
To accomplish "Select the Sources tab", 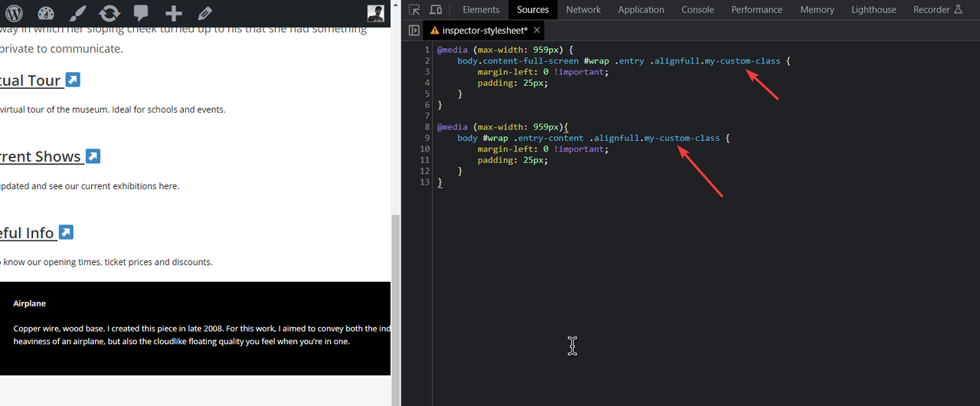I will tap(533, 10).
